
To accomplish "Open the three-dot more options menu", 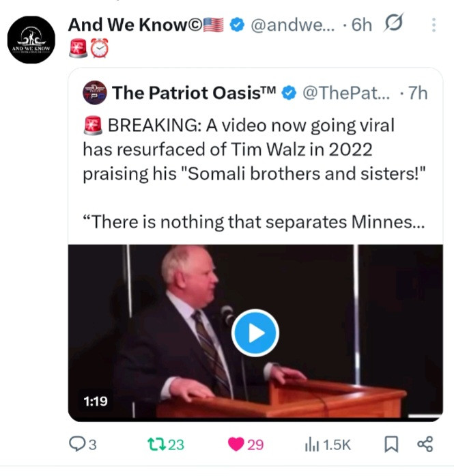I will pos(434,25).
